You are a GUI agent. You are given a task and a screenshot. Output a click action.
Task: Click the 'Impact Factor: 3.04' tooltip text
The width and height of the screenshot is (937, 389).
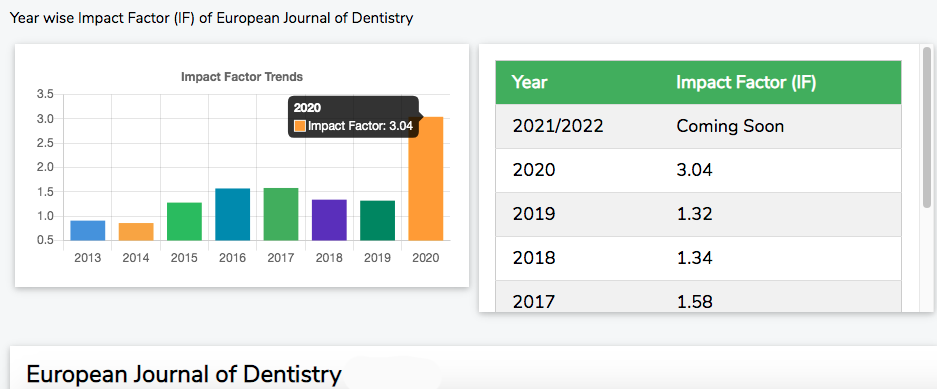pyautogui.click(x=360, y=126)
